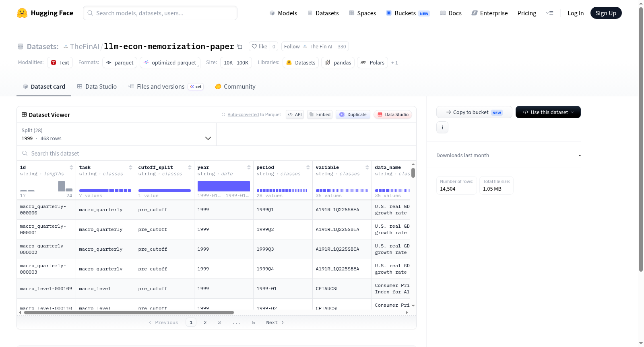Go to Models in the top navigation
This screenshot has height=347, width=644.
(x=283, y=13)
